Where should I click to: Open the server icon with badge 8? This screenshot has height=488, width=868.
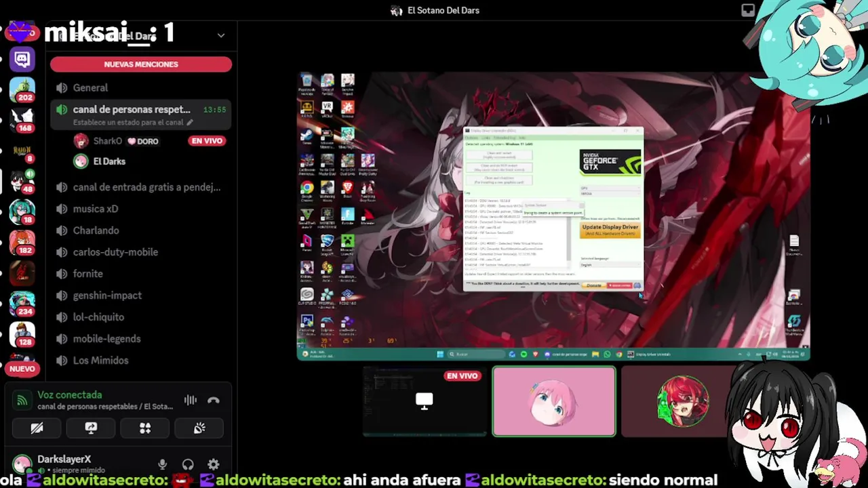[x=22, y=150]
